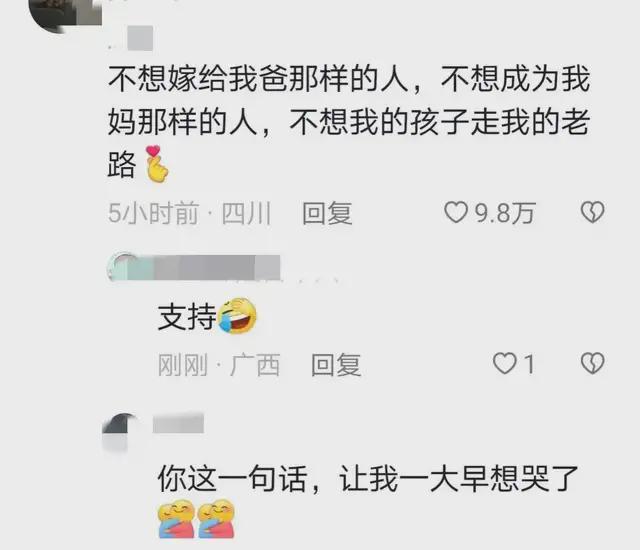
Task: Select the comment text 不想嫁给我爸那样的人
Action: tap(258, 79)
